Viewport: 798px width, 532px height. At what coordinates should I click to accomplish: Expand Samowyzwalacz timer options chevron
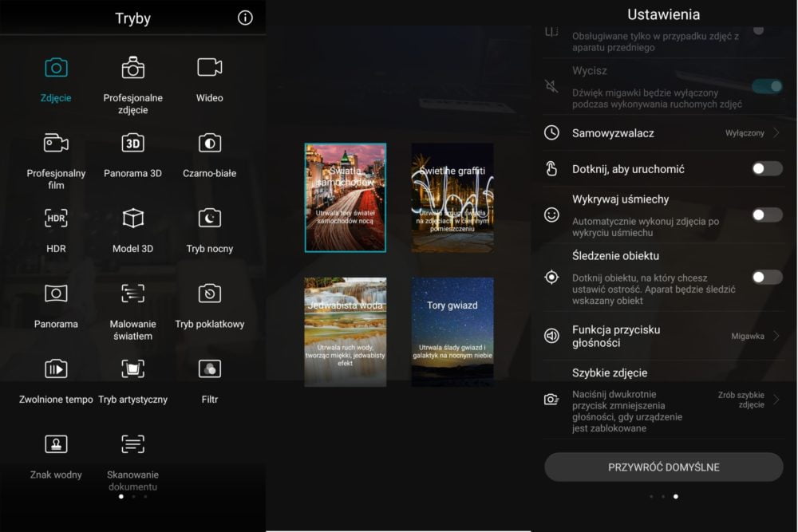click(x=776, y=133)
